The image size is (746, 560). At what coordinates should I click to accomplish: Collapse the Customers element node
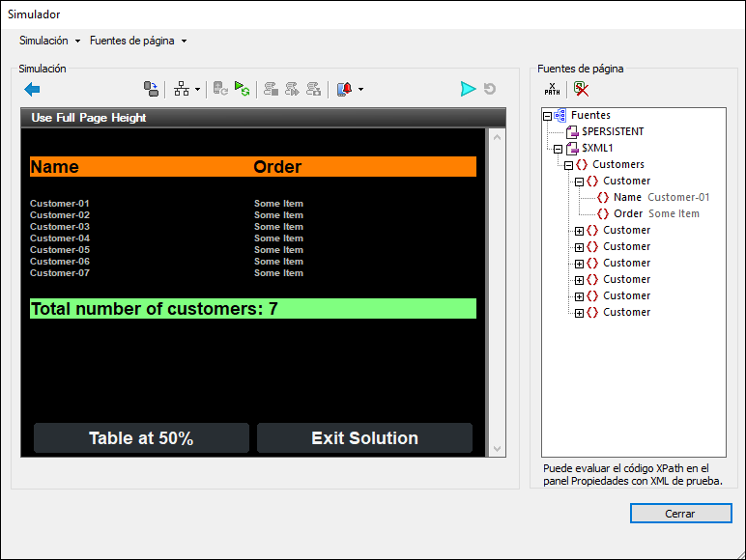[568, 165]
